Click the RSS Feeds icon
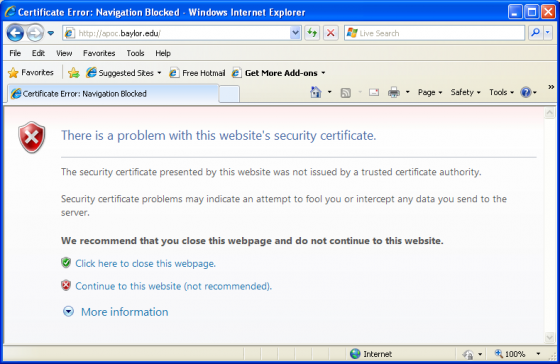 tap(345, 93)
